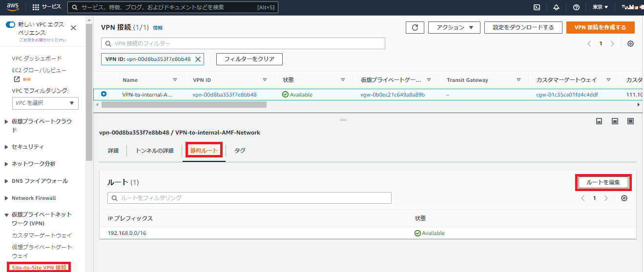
Task: Maximize the details split panel
Action: coord(630,121)
